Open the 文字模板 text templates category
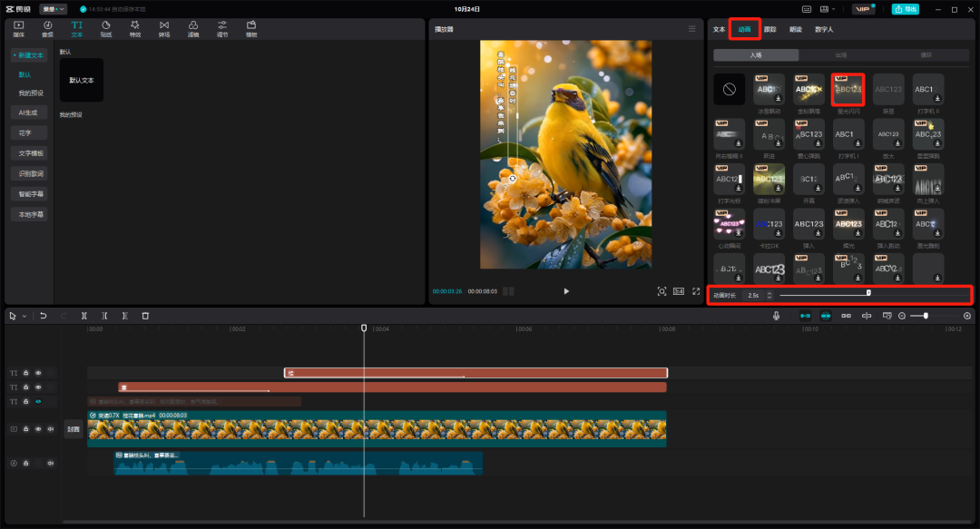The image size is (980, 529). 31,153
